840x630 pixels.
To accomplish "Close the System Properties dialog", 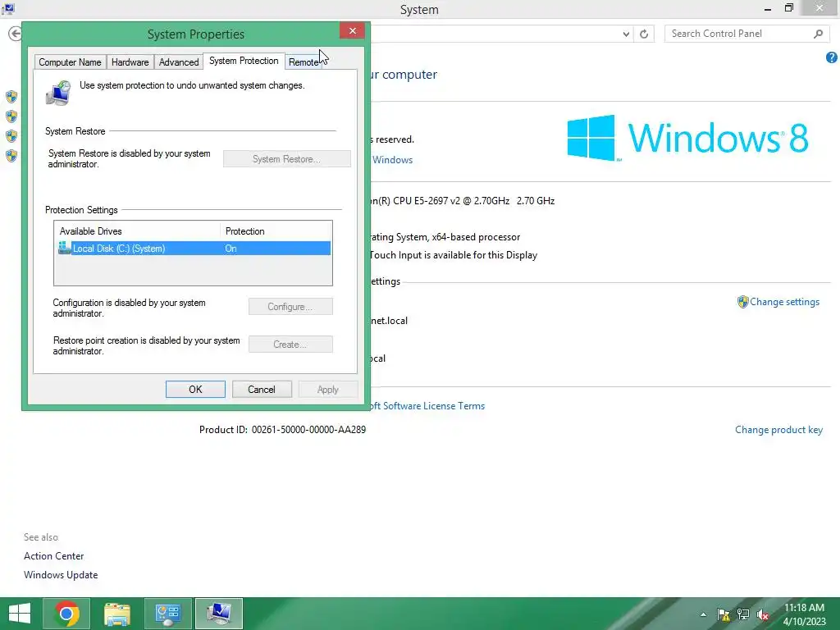I will [352, 30].
